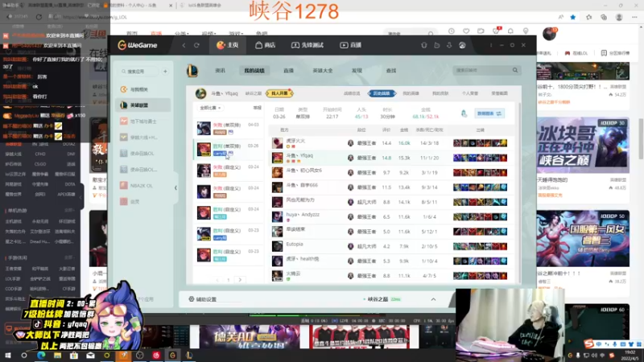Select the 历史战绩 sub-tab

tap(382, 93)
